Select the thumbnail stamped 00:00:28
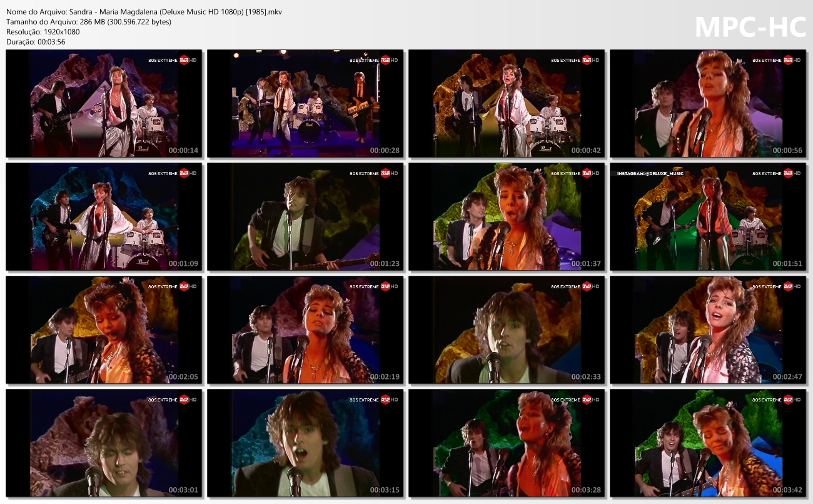Image resolution: width=813 pixels, height=504 pixels. [305, 103]
